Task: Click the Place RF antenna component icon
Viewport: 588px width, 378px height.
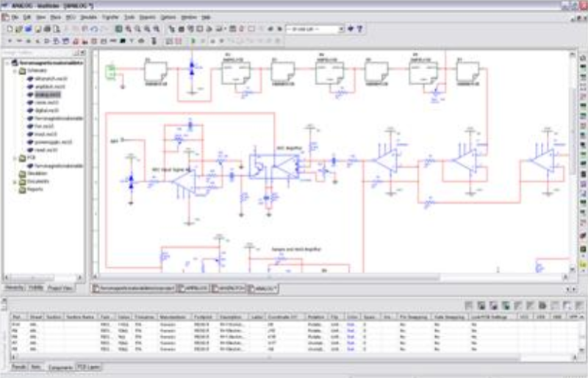Action: click(132, 40)
